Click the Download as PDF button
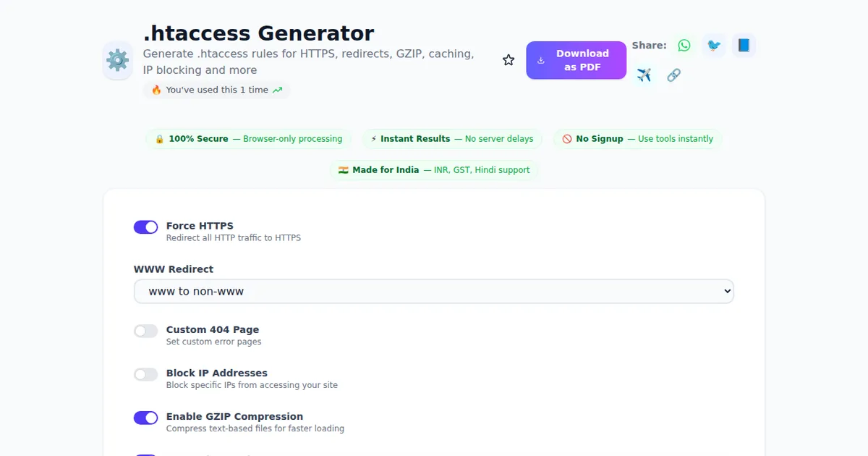 coord(576,60)
